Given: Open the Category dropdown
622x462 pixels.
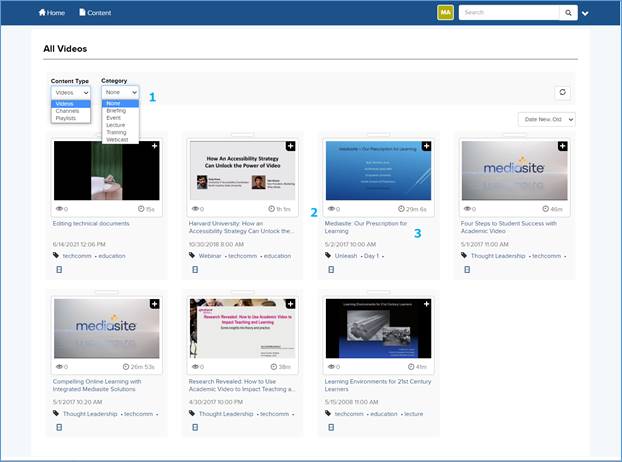Looking at the screenshot, I should (120, 92).
